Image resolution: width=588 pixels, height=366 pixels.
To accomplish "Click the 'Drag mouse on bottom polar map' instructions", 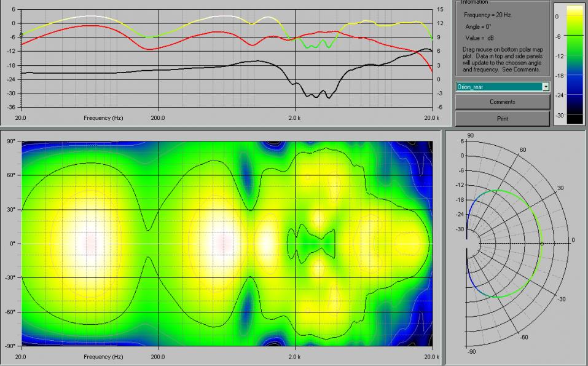I will point(503,59).
